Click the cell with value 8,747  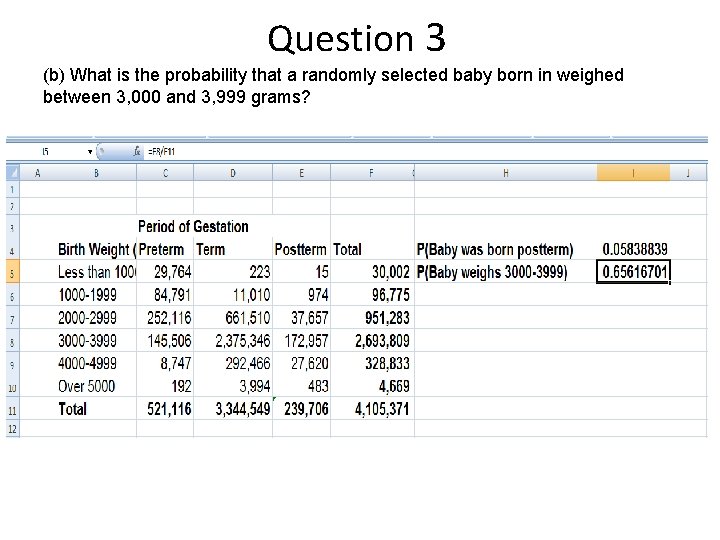[x=165, y=363]
